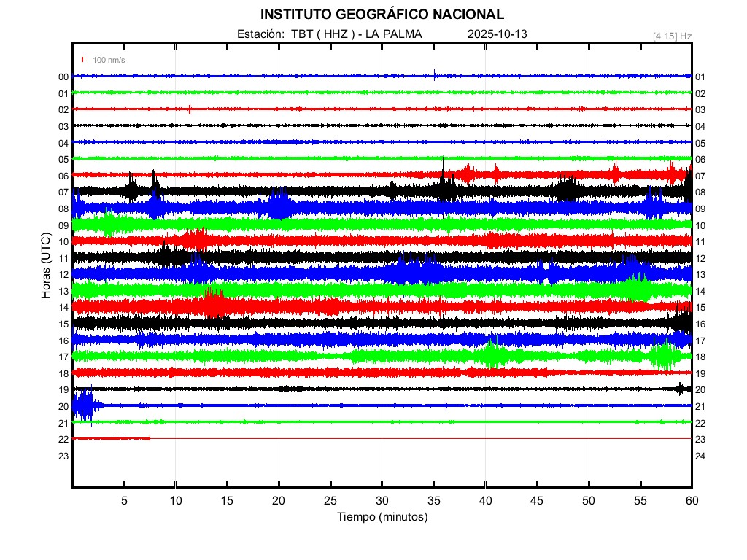Click the 23 hour label on left axis
The height and width of the screenshot is (560, 747).
tap(63, 456)
